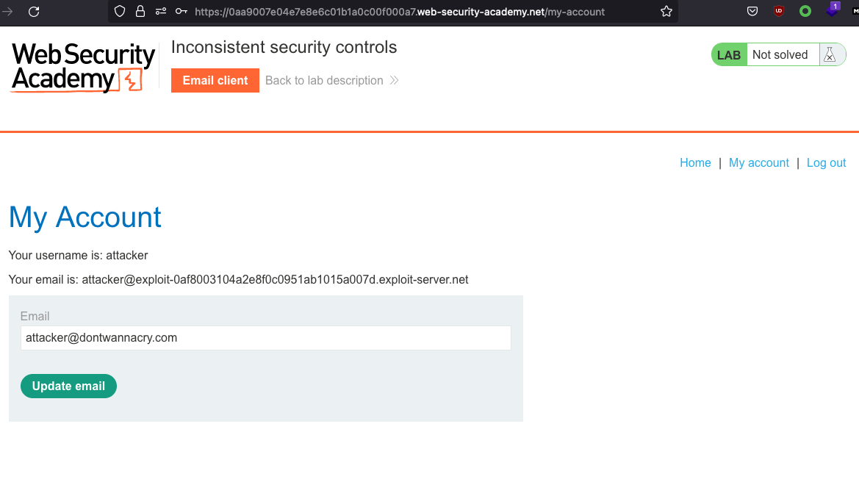The height and width of the screenshot is (504, 859).
Task: Focus the Email input field
Action: point(265,338)
